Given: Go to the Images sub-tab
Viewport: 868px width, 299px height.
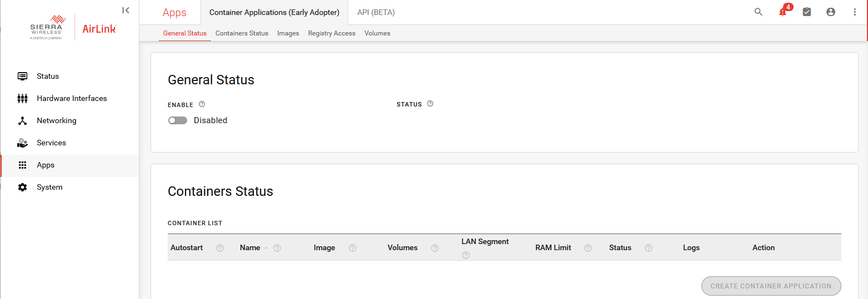Looking at the screenshot, I should pos(288,33).
